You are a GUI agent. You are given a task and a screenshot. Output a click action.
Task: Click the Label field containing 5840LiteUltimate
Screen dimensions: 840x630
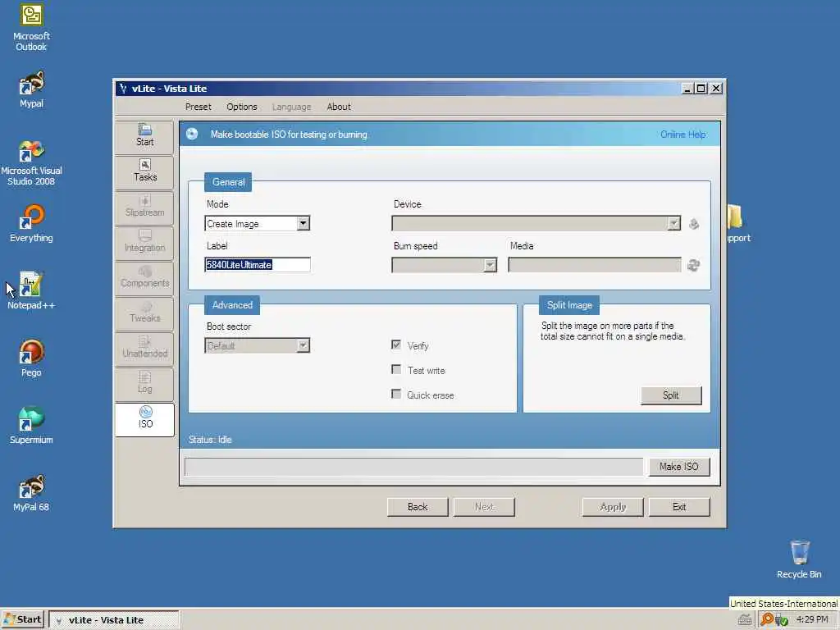[x=257, y=265]
